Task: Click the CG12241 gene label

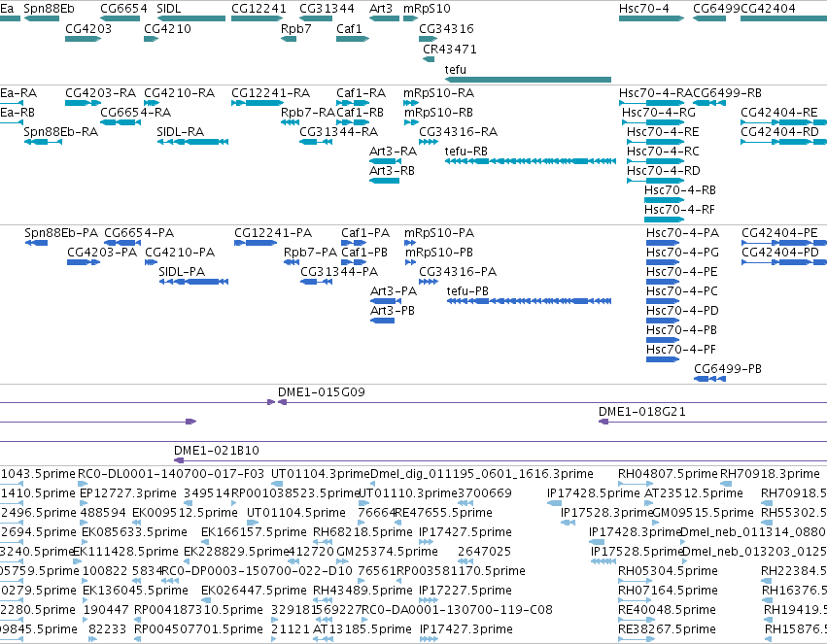Action: [x=258, y=9]
